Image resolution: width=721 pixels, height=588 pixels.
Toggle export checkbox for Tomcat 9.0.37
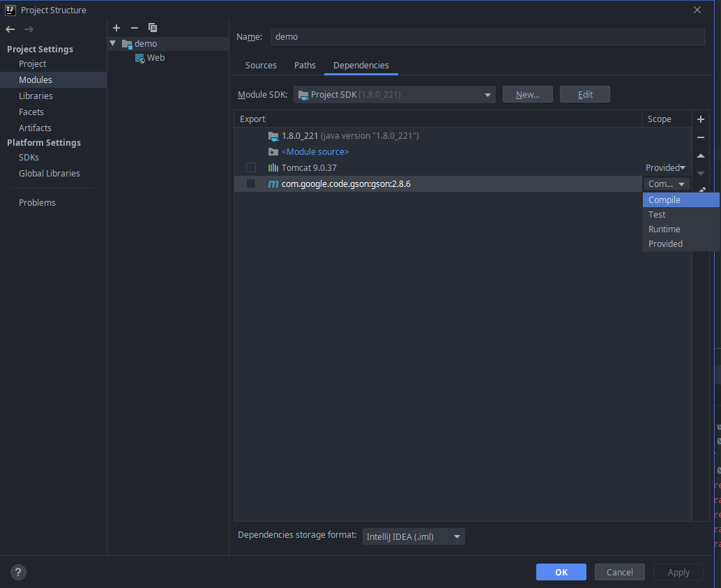pyautogui.click(x=251, y=168)
